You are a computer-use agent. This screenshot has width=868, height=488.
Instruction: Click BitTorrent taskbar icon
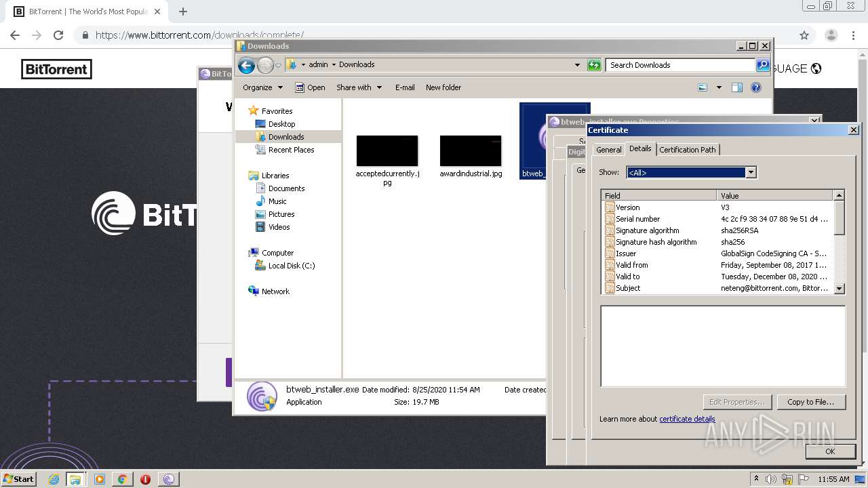click(169, 479)
